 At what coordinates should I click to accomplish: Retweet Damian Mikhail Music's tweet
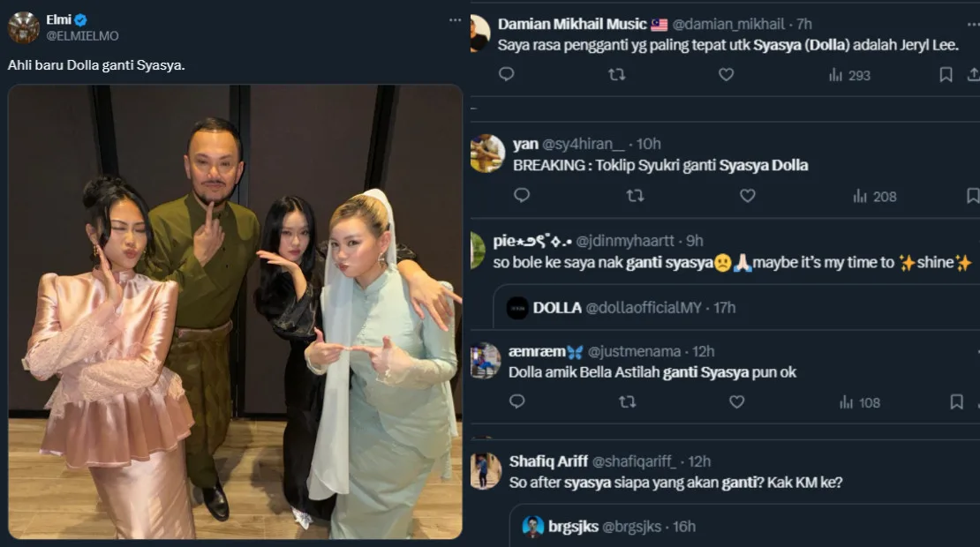(616, 75)
